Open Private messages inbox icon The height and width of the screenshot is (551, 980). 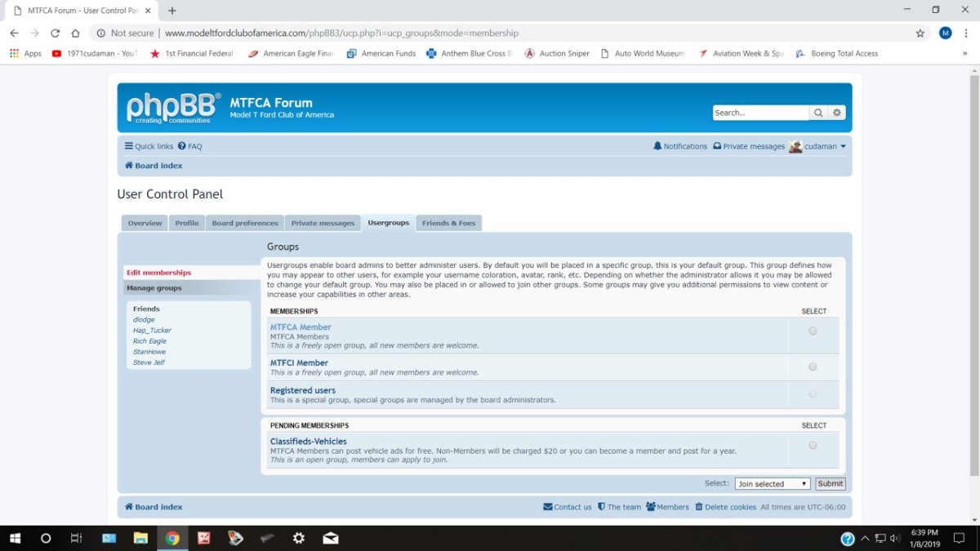(717, 146)
